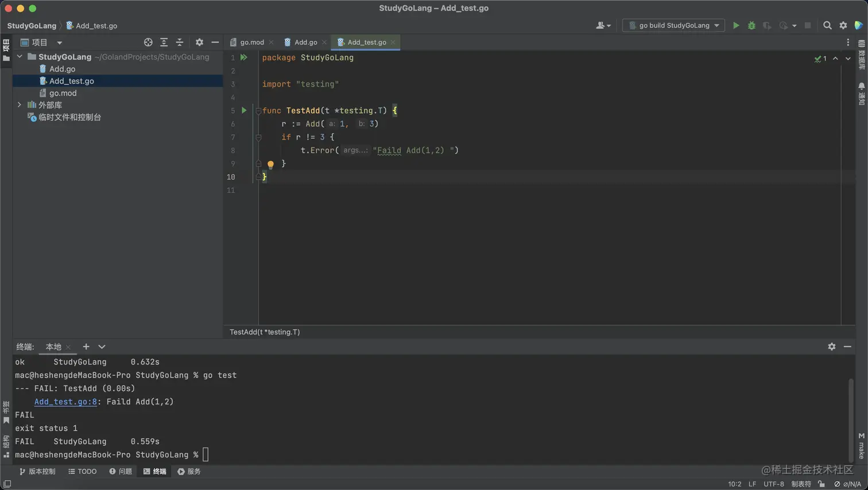This screenshot has width=868, height=490.
Task: Click TestAdd breadcrumb below editor
Action: (x=265, y=332)
